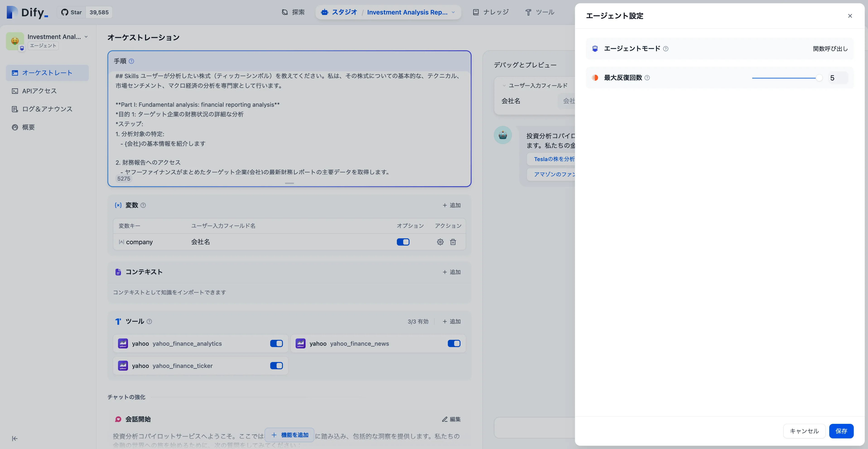This screenshot has height=449, width=868.
Task: Expand the Investment Analysis Rep... app dropdown
Action: click(453, 12)
